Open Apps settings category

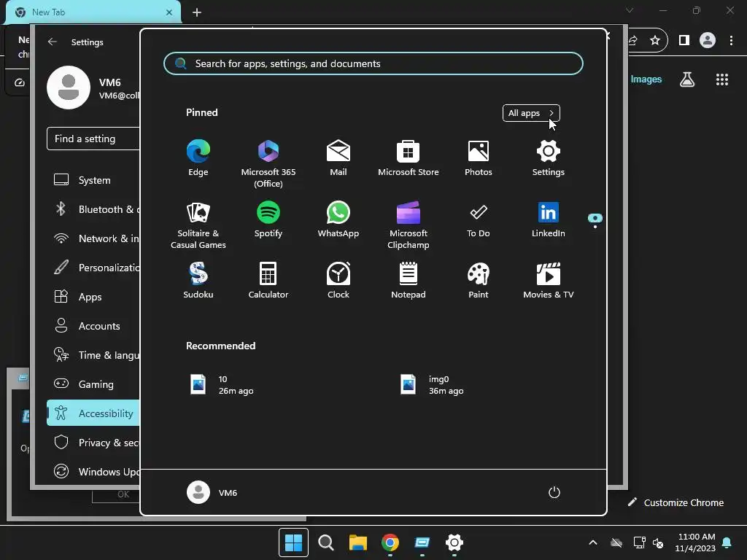click(94, 297)
